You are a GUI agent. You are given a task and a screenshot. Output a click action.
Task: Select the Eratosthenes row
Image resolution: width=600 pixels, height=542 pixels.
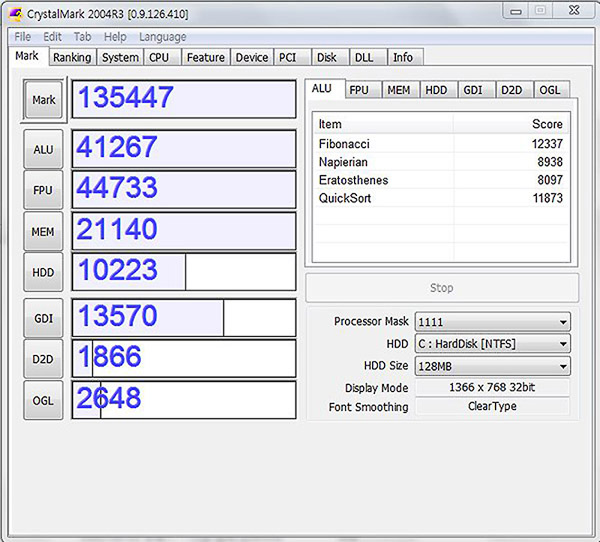click(x=441, y=180)
